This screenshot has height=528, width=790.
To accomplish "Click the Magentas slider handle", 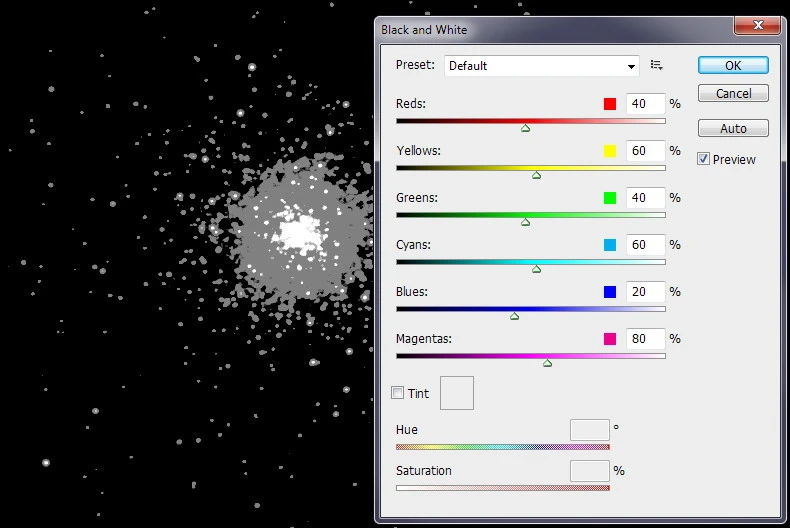I will click(x=547, y=363).
